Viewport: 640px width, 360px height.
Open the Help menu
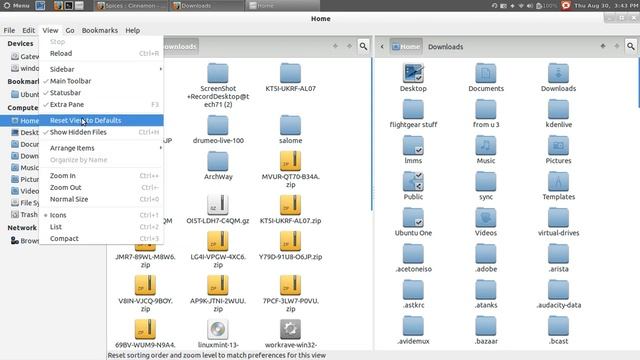(x=133, y=30)
